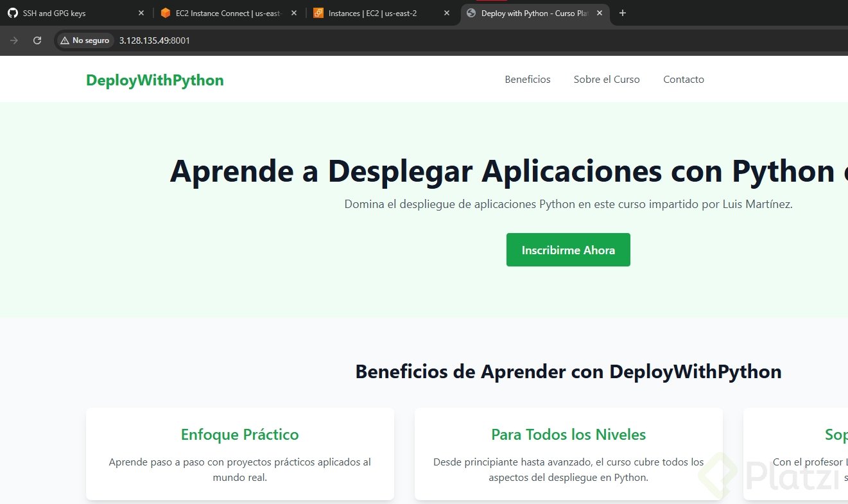Click the Instances EC2 tab favicon

coord(318,13)
